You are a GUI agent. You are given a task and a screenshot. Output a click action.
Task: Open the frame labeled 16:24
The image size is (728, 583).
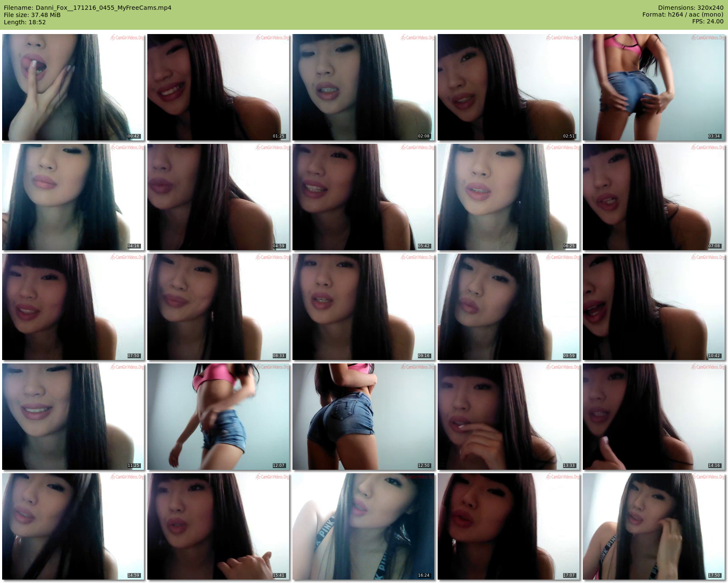[364, 526]
